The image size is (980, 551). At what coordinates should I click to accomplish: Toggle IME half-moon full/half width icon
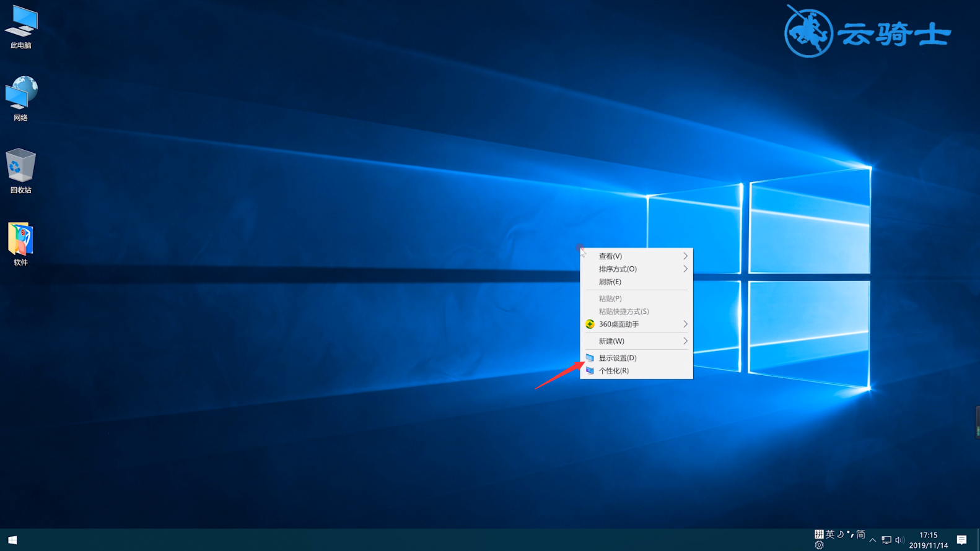(841, 534)
